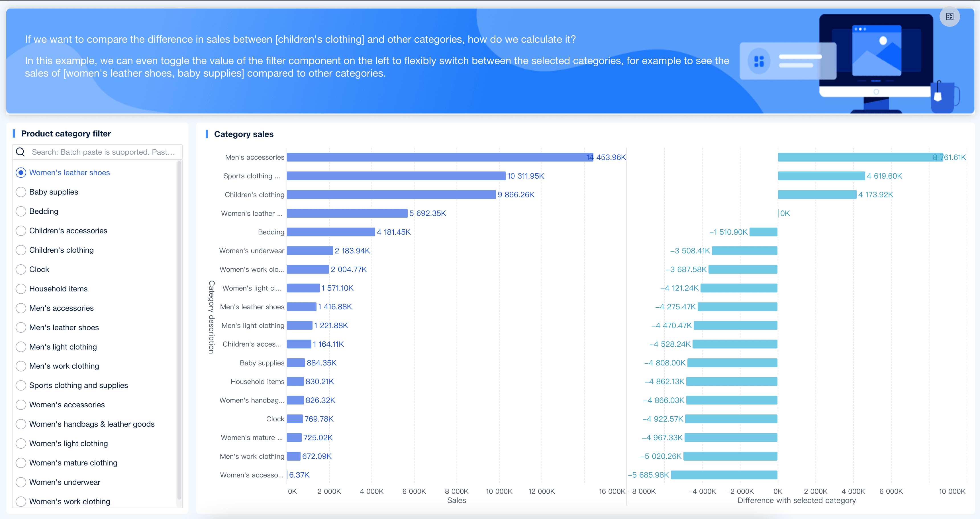This screenshot has width=980, height=519.
Task: Pick Women's accessories radio option
Action: [21, 405]
